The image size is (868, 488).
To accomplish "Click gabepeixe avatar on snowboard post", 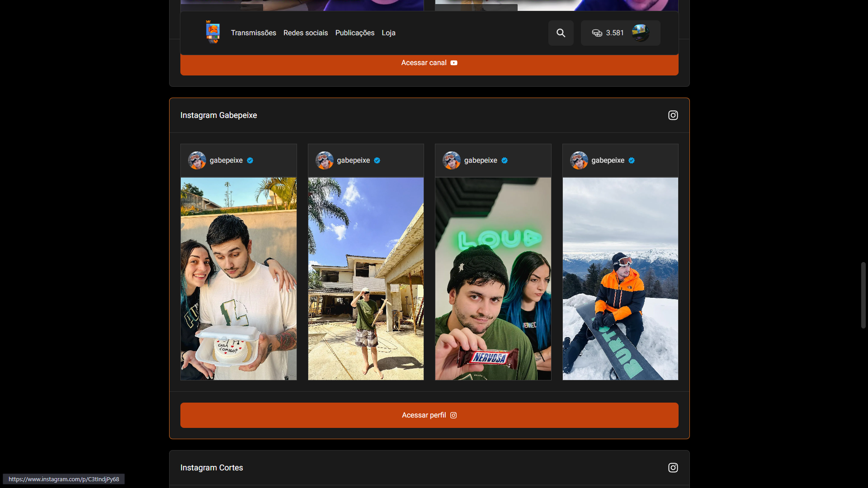I will point(579,160).
